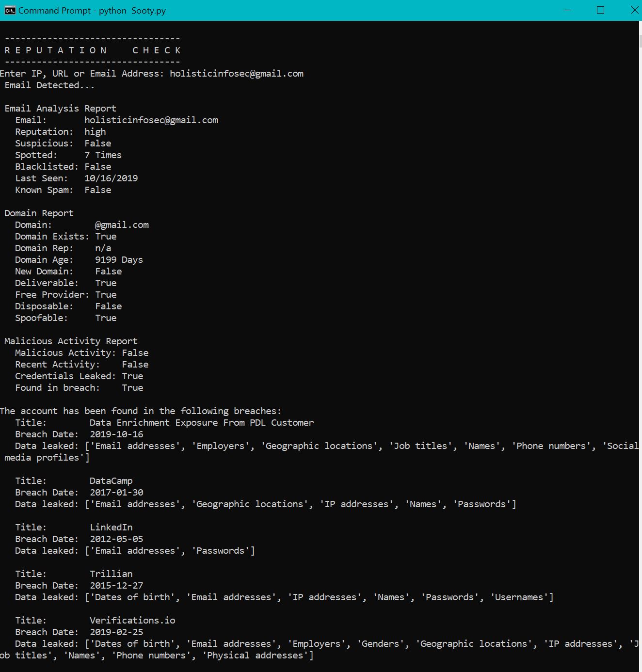Screen dimensions: 642x672
Task: Click 'Usernames' in the Trillian data leaked list
Action: [x=519, y=597]
